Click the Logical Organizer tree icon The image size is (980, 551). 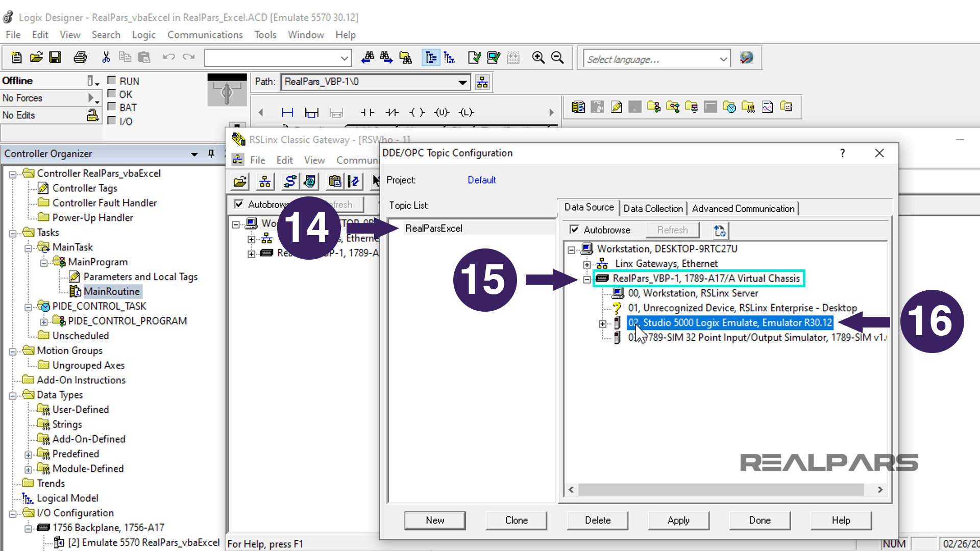450,58
